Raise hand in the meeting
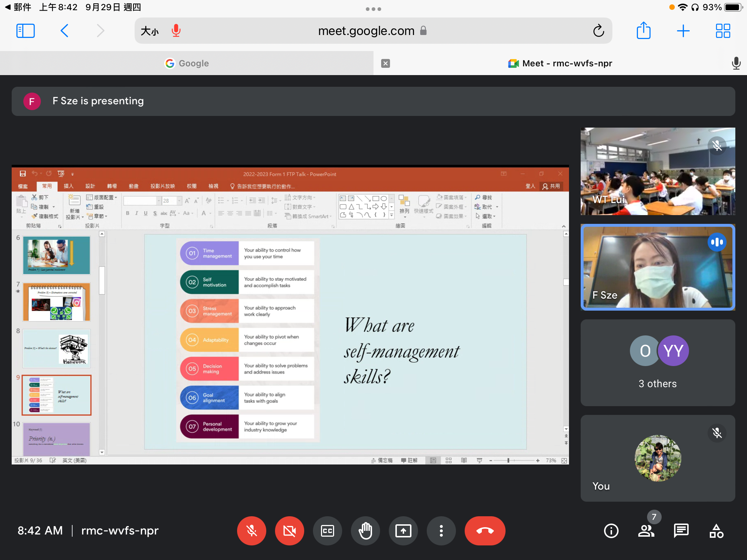The width and height of the screenshot is (747, 560). [x=365, y=531]
